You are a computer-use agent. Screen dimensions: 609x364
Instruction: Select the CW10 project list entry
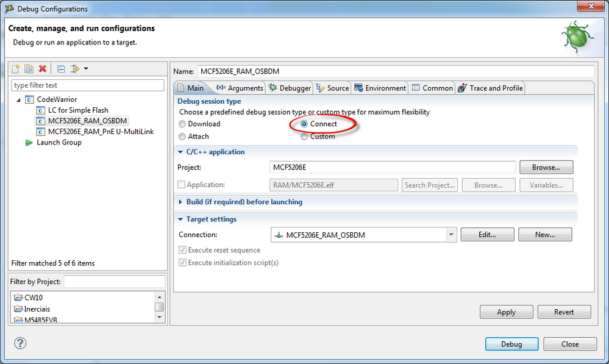coord(34,298)
